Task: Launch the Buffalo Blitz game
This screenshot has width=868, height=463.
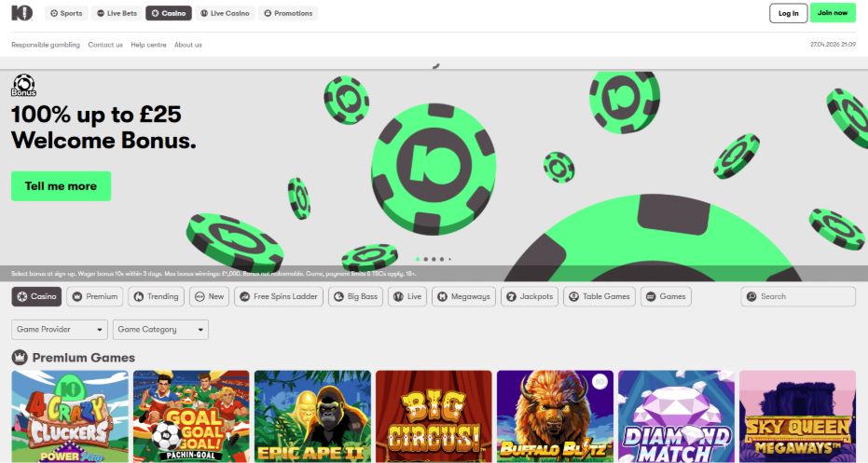Action: tap(556, 416)
